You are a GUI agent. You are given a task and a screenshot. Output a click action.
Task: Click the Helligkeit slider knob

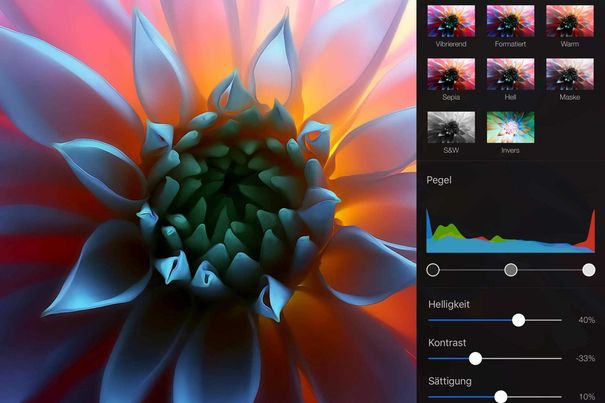[x=519, y=320]
